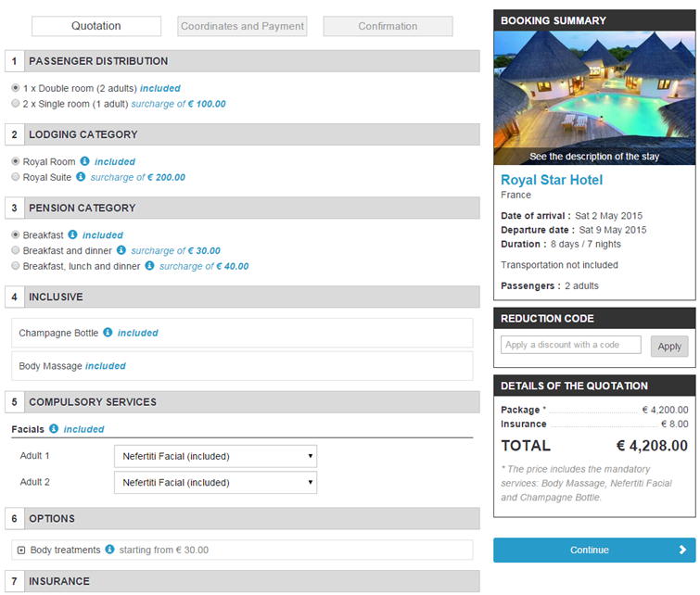Image resolution: width=700 pixels, height=595 pixels.
Task: Show info for Breakfast, lunch and dinner
Action: click(x=150, y=266)
